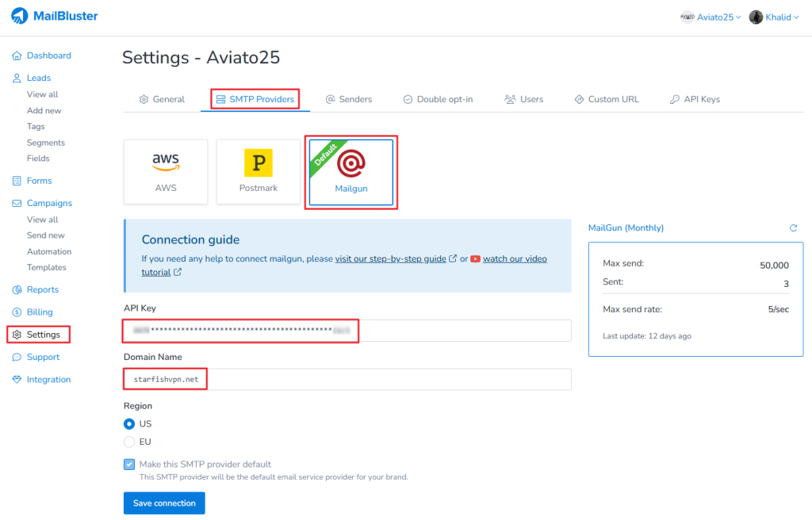This screenshot has height=520, width=812.
Task: Click the Double opt-in check icon
Action: 408,99
